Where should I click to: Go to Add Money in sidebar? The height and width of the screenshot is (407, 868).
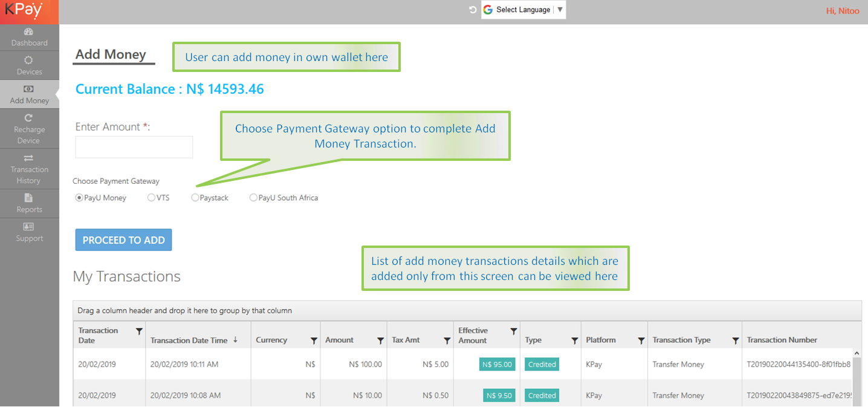29,95
